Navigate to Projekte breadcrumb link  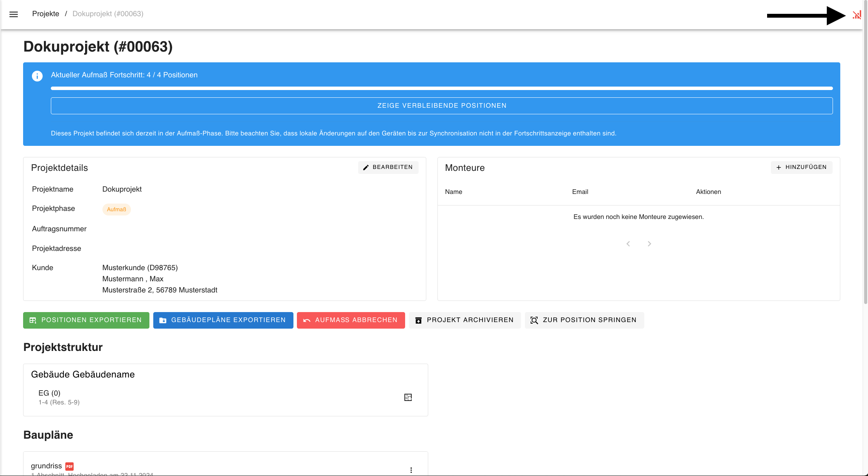(45, 14)
